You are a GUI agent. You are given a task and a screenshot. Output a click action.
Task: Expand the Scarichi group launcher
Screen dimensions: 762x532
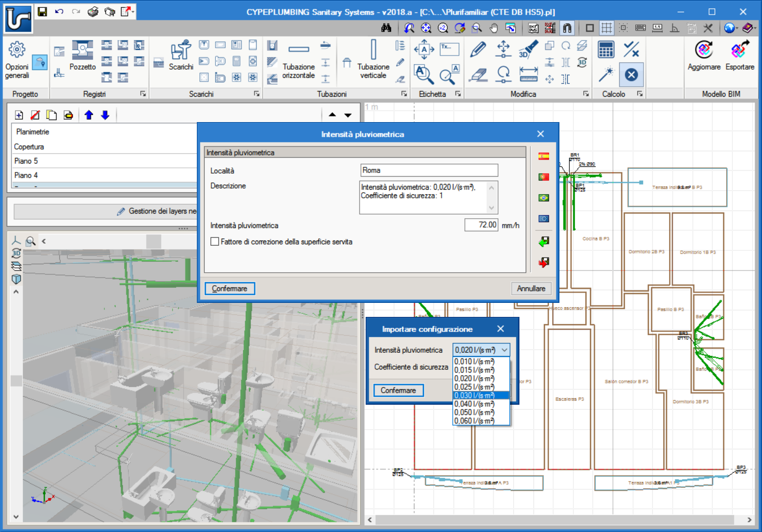click(x=257, y=94)
